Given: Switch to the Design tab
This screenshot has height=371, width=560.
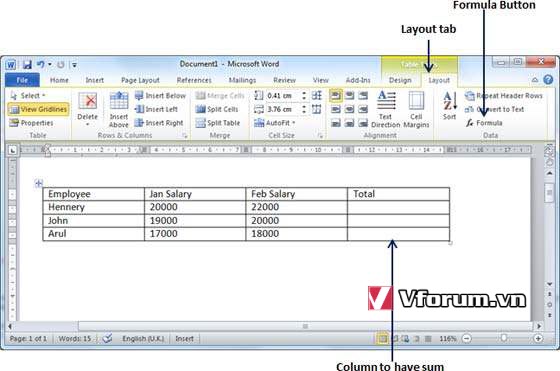Looking at the screenshot, I should click(400, 80).
